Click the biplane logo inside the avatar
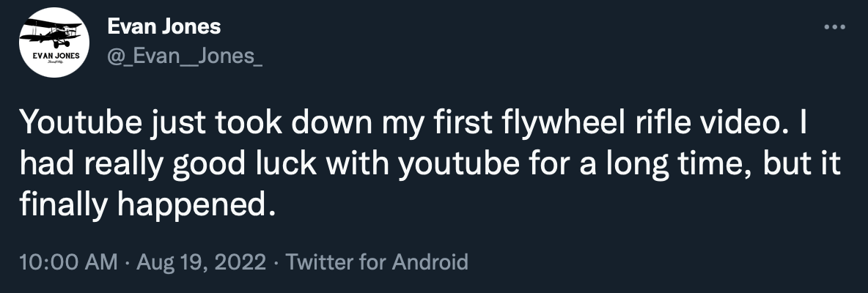Image resolution: width=868 pixels, height=293 pixels. point(51,33)
